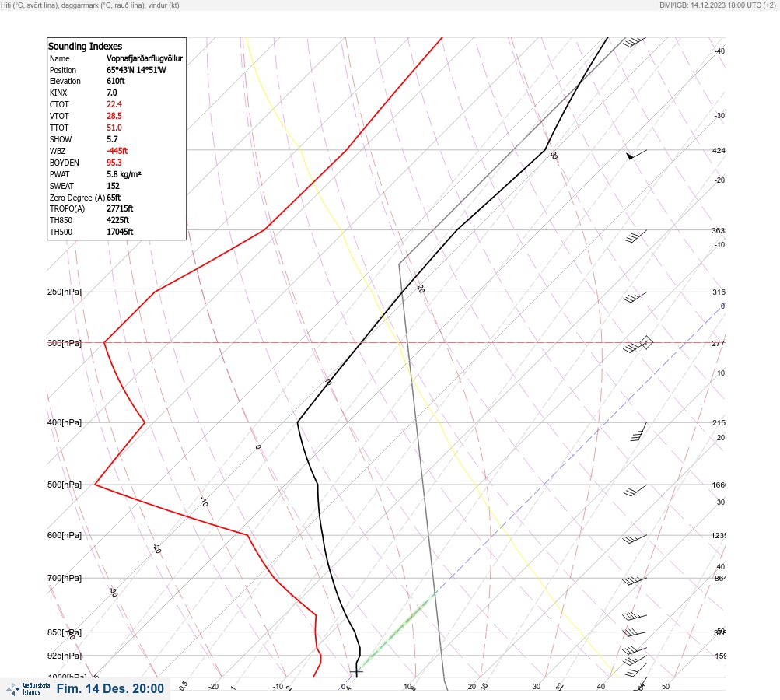Click the CTOT value '22.4'
This screenshot has width=780, height=700.
click(x=114, y=104)
